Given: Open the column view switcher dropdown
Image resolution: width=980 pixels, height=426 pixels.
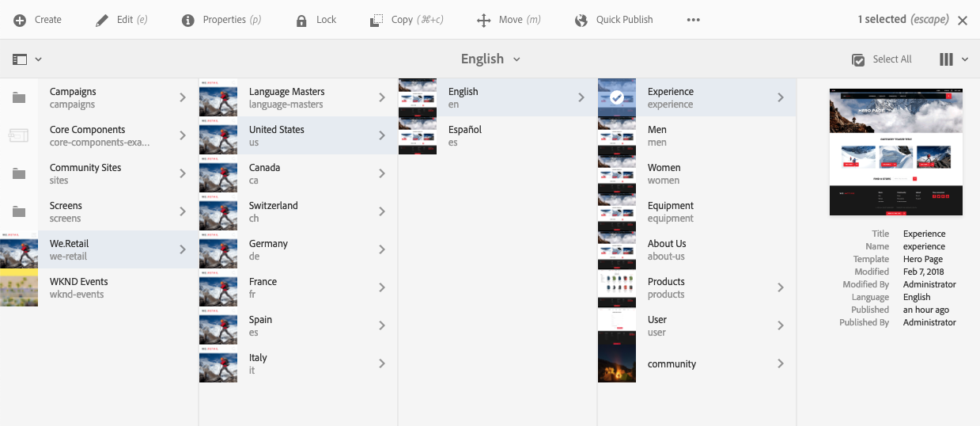Looking at the screenshot, I should (953, 59).
